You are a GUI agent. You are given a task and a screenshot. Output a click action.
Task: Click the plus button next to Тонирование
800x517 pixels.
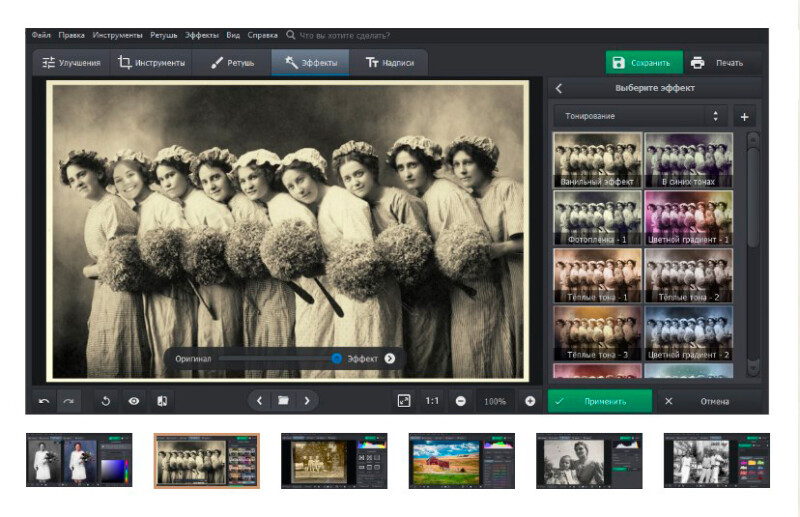click(x=744, y=117)
